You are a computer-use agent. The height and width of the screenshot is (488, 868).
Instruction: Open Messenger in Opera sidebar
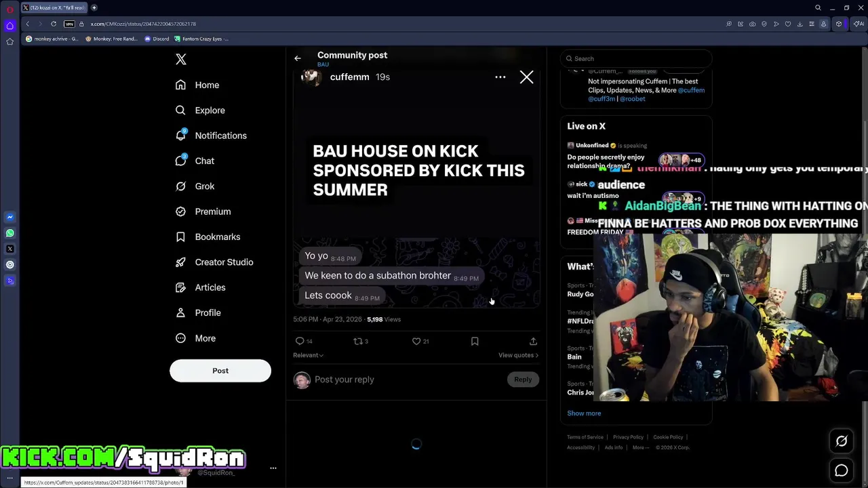click(9, 217)
